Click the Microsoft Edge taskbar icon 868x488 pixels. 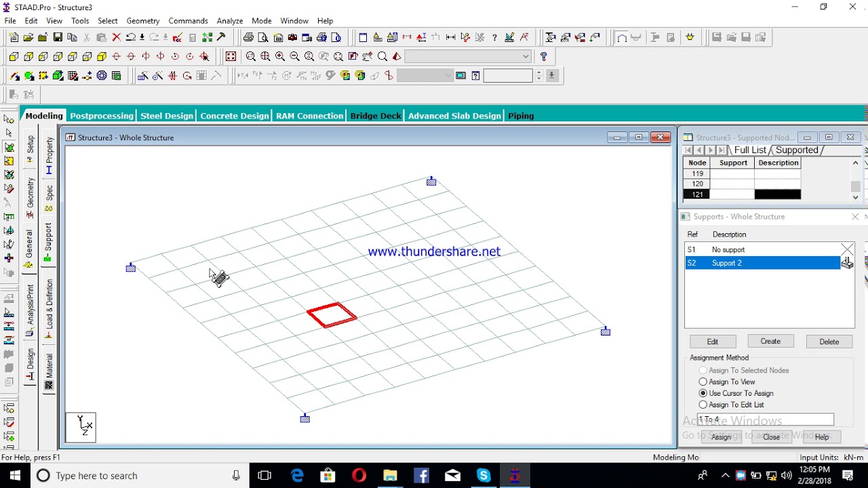[x=297, y=476]
